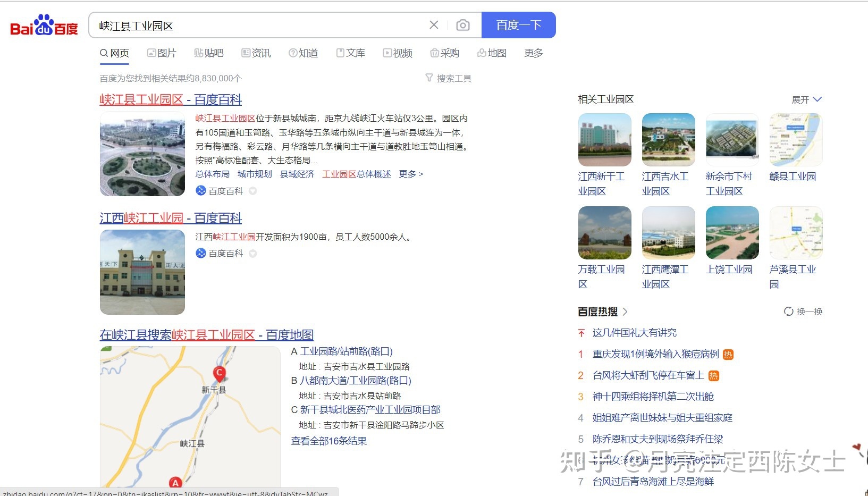
Task: Favorite the first result with the heart toggle
Action: (x=254, y=190)
